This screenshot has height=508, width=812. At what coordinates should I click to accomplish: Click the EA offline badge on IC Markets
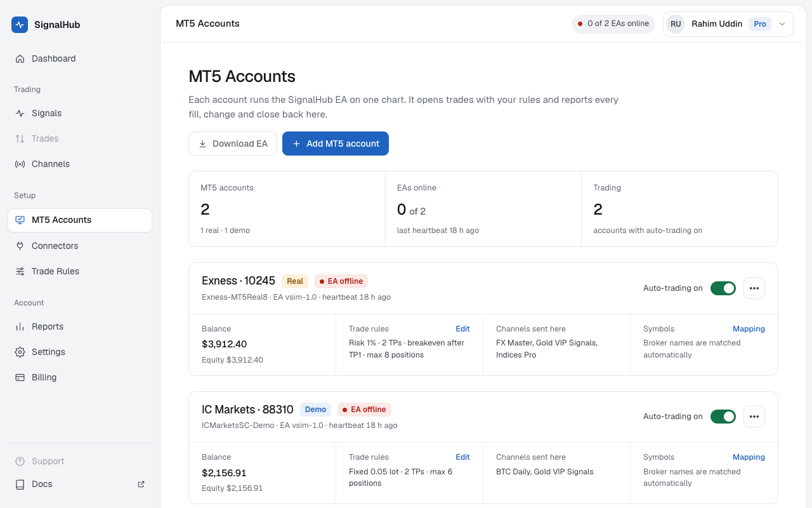pyautogui.click(x=364, y=410)
